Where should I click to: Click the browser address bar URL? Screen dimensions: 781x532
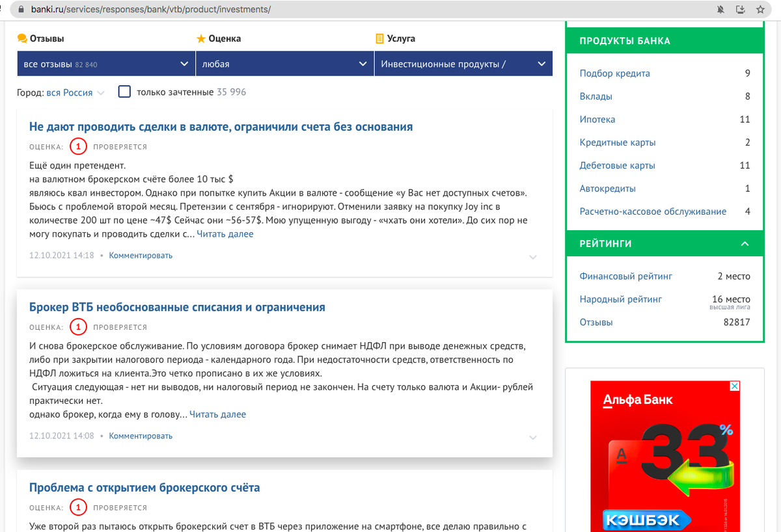(x=150, y=10)
